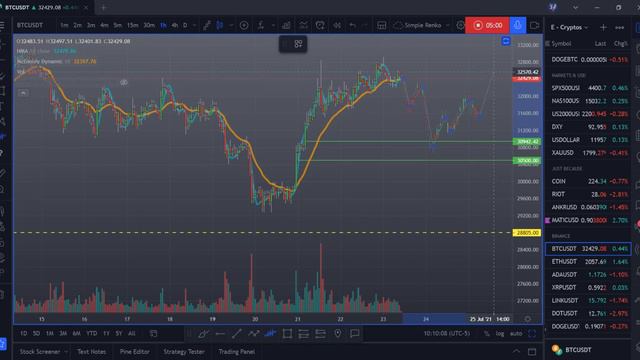The height and width of the screenshot is (360, 640).
Task: Select the 30m timeframe
Action: pos(149,25)
